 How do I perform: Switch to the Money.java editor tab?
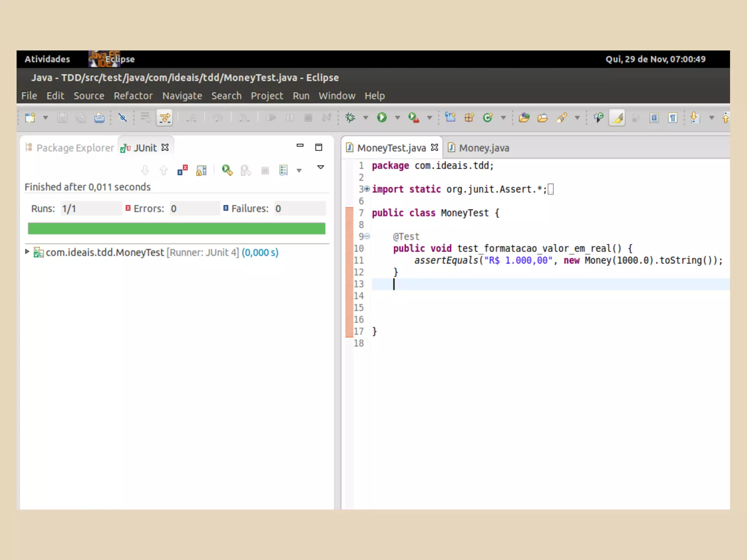483,148
